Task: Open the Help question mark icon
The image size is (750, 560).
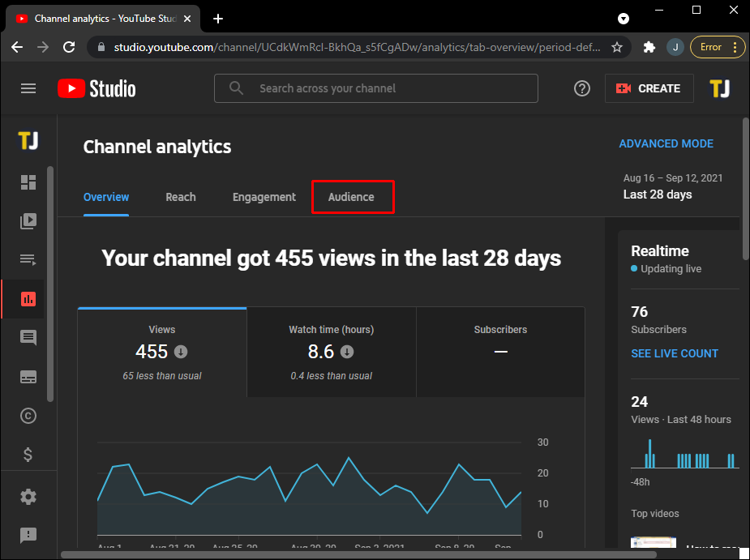Action: pos(582,88)
